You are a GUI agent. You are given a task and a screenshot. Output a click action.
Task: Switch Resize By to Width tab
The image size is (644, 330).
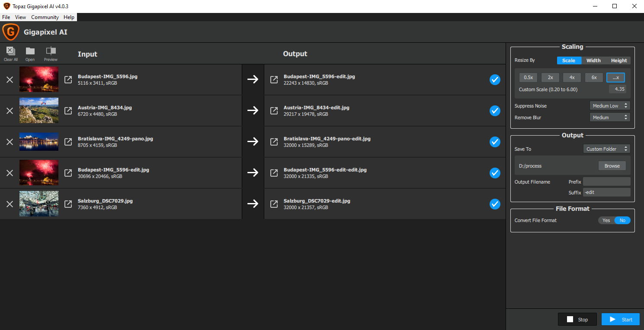click(593, 60)
